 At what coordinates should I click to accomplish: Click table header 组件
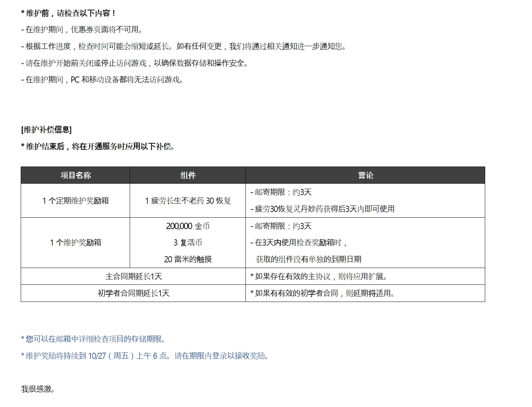point(188,175)
